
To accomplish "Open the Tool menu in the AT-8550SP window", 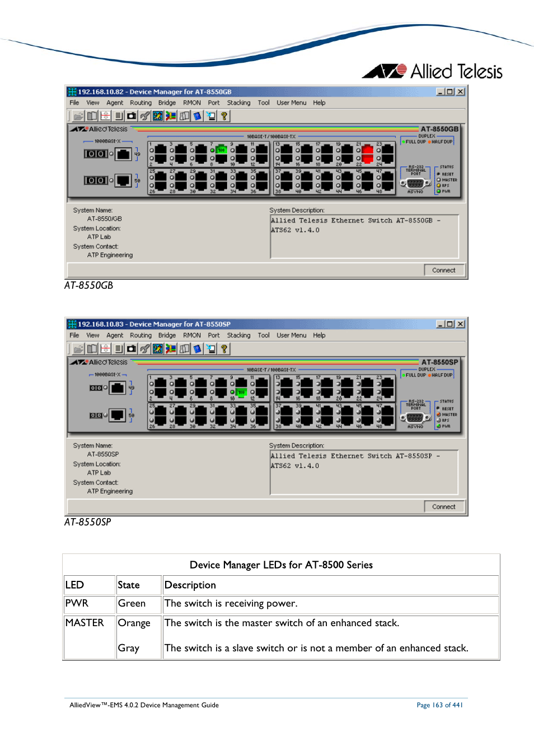I will (264, 336).
